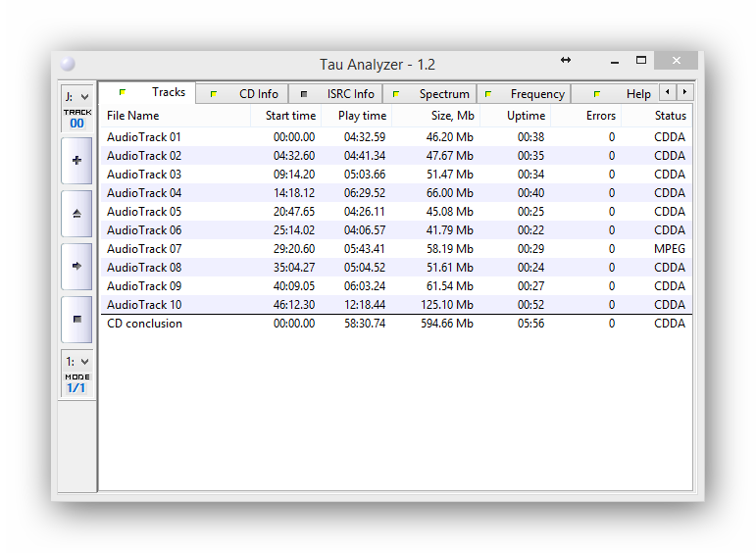Click the stop square button
This screenshot has height=553, width=756.
coord(76,320)
